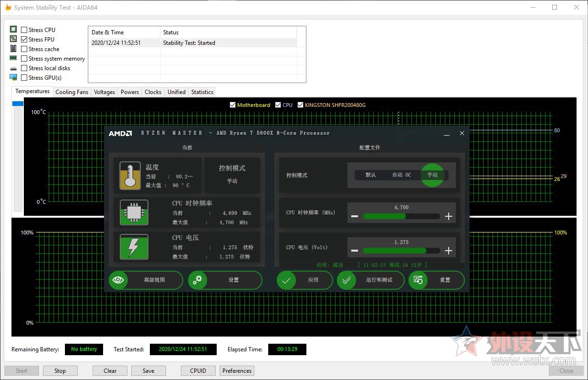Click the apply checkmark icon
588x380 pixels.
tap(286, 280)
